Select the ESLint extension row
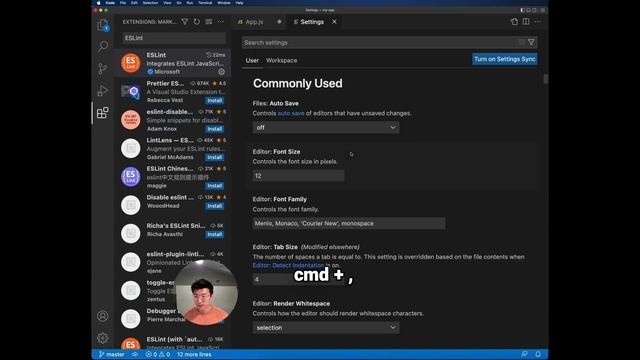Viewport: 640px width, 360px height. 173,63
